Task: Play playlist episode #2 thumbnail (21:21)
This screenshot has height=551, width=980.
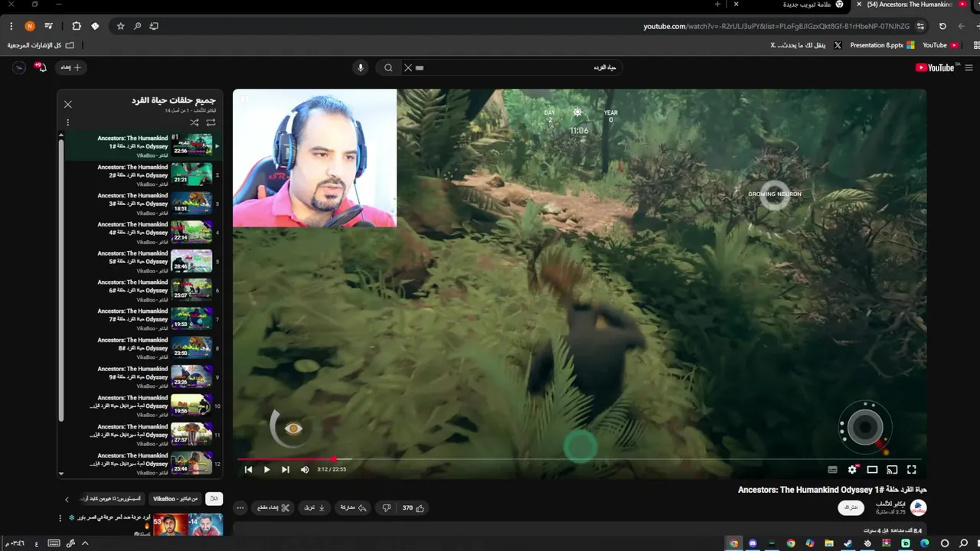Action: (x=191, y=174)
